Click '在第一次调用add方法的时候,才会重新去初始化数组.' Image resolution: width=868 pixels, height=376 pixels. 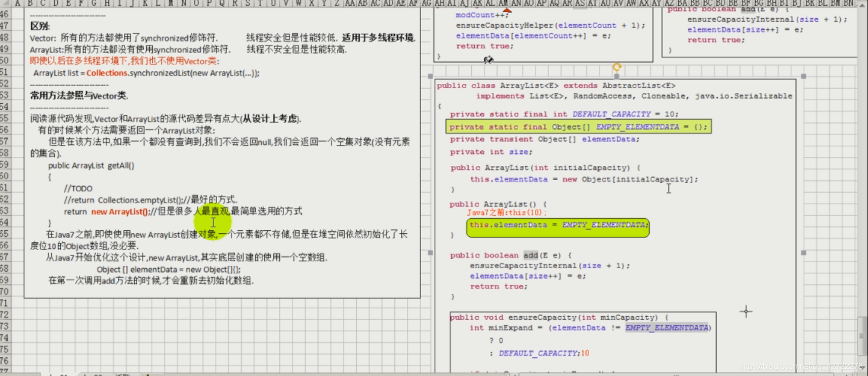(151, 280)
